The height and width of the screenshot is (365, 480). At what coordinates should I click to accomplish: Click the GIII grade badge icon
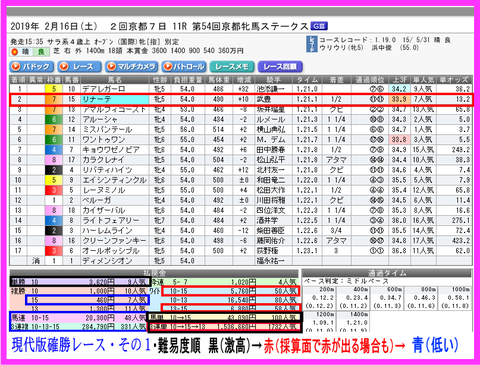point(319,26)
